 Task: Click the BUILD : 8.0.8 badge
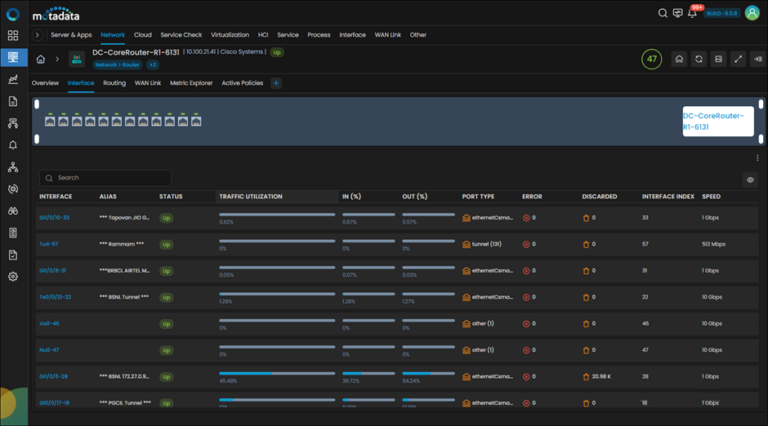tap(722, 13)
